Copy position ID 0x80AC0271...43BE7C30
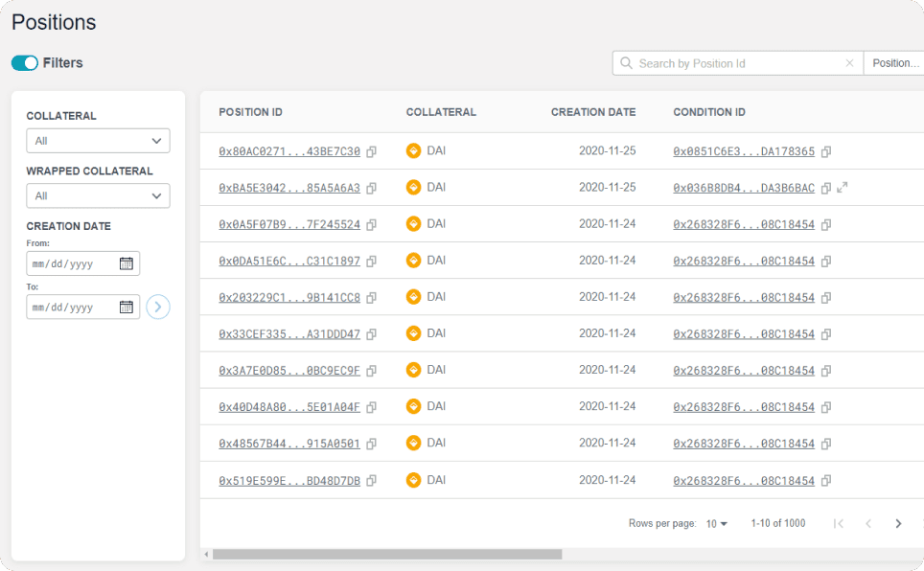The width and height of the screenshot is (924, 571). point(372,151)
